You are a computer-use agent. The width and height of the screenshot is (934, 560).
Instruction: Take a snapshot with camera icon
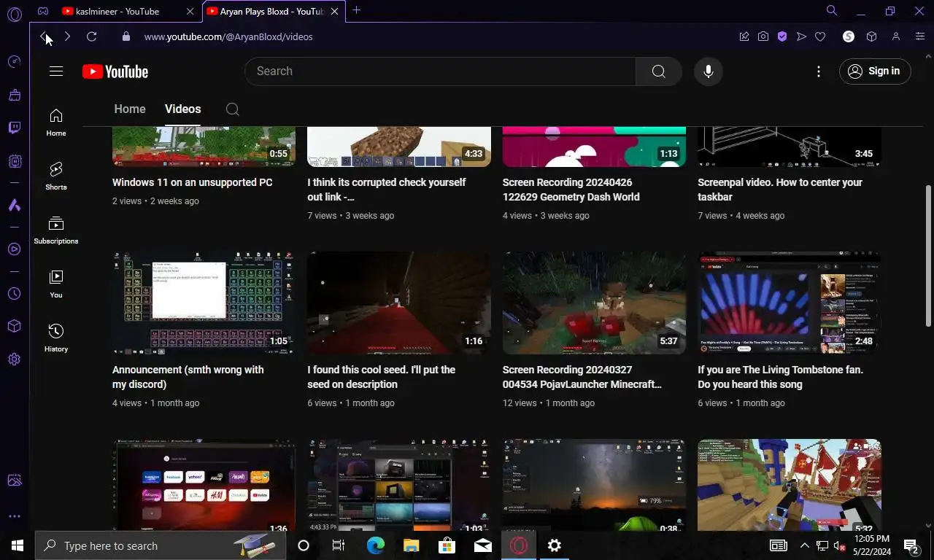pyautogui.click(x=763, y=36)
